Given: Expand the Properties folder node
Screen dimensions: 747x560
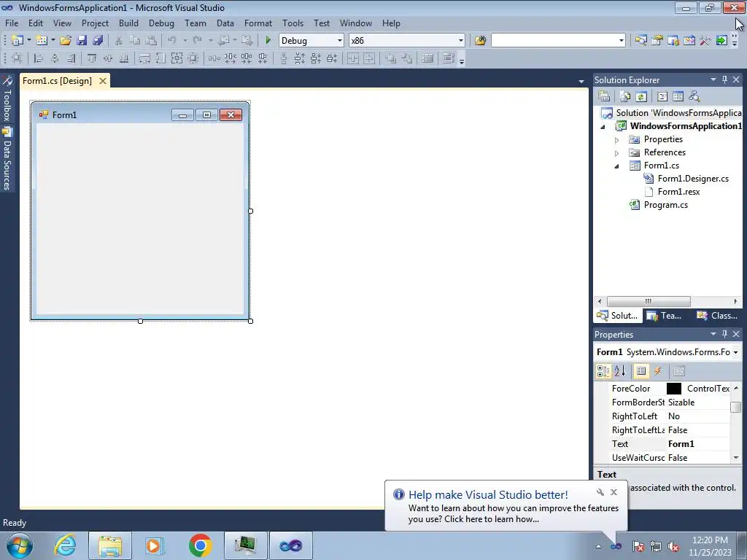Looking at the screenshot, I should coord(616,140).
